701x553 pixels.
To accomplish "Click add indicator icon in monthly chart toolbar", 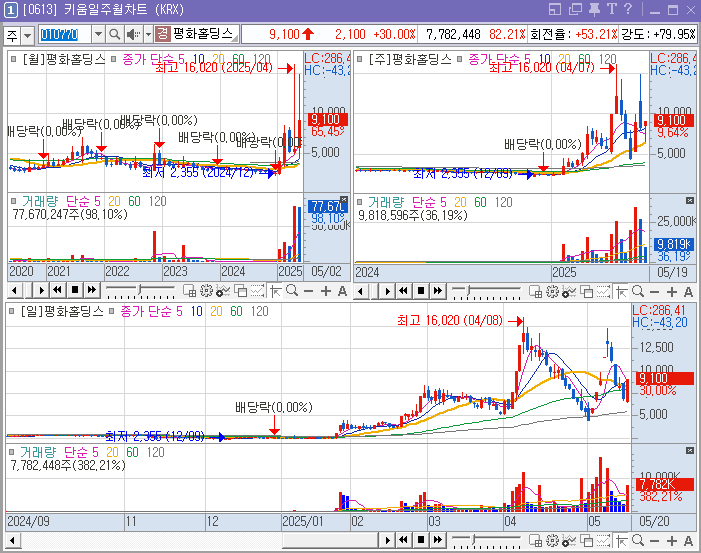I will [x=223, y=291].
